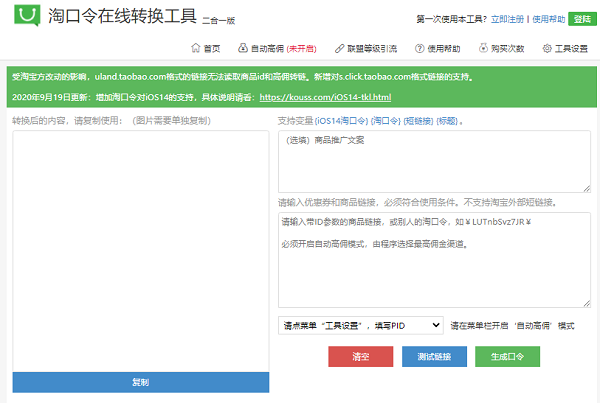Click the 淘口令在线转换工具 title

tap(122, 16)
